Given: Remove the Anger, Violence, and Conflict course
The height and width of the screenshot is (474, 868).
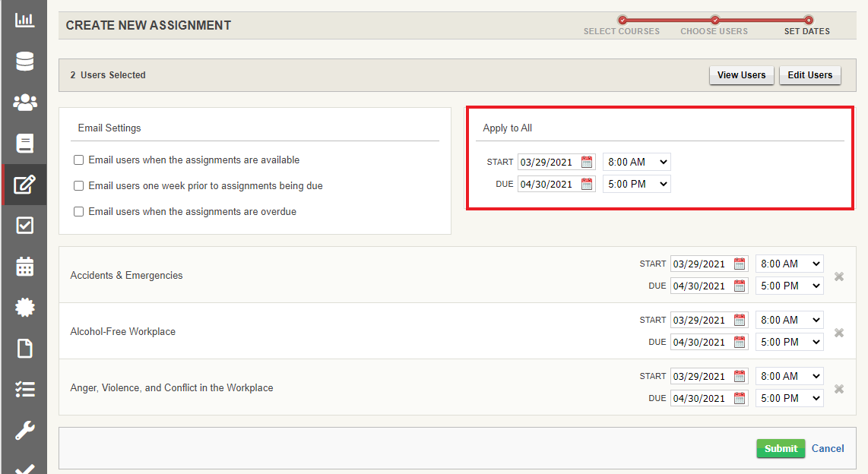Looking at the screenshot, I should pos(838,388).
